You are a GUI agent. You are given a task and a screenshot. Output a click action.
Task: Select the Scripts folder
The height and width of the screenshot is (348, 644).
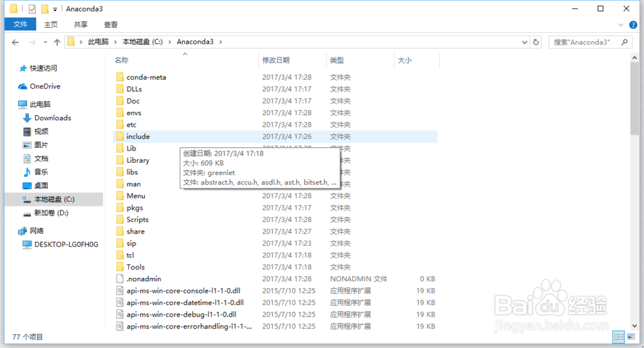pyautogui.click(x=137, y=219)
